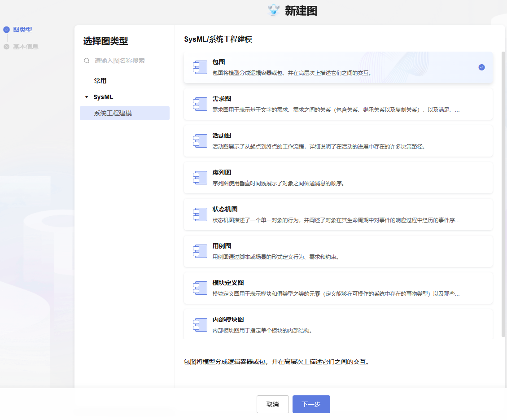
Task: Select the 模块定义图 title text
Action: (228, 283)
